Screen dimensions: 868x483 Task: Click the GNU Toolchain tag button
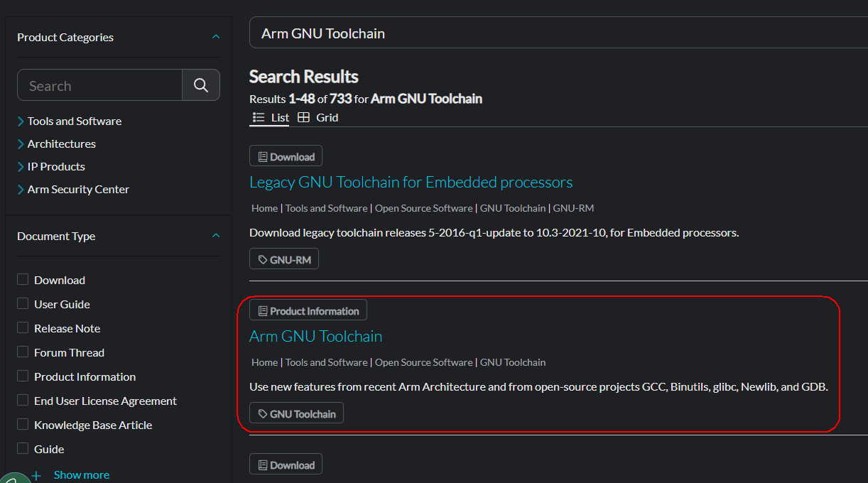(x=296, y=413)
